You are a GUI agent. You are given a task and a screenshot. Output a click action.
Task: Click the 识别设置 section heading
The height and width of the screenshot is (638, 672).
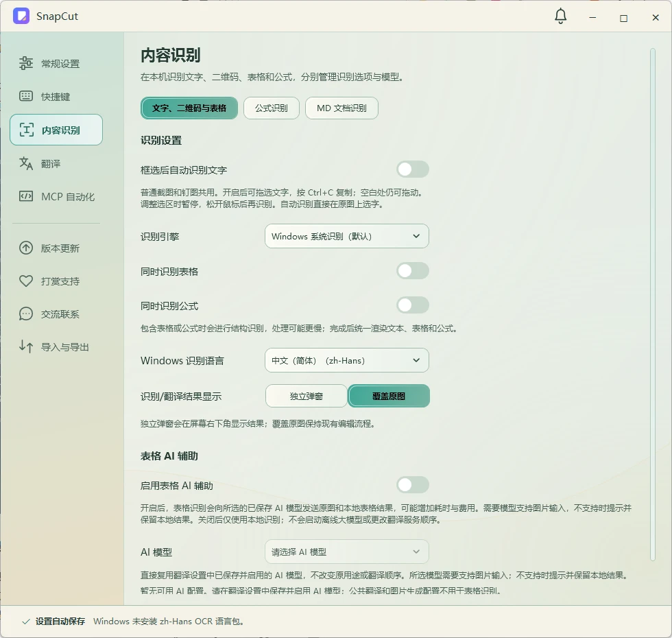click(161, 140)
